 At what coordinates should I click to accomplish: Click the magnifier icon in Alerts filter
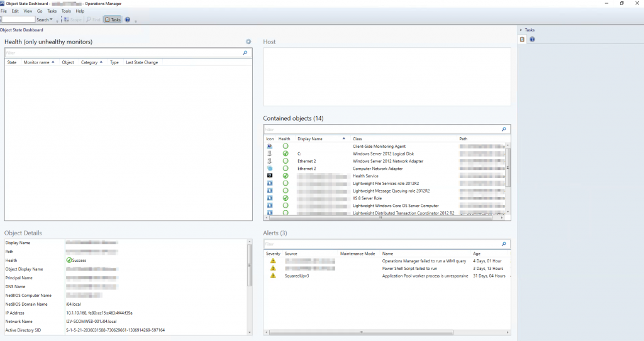504,244
